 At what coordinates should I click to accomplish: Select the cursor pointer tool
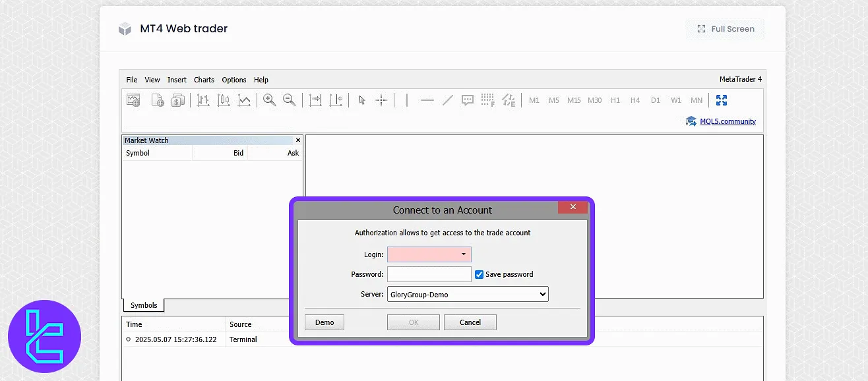click(x=361, y=100)
